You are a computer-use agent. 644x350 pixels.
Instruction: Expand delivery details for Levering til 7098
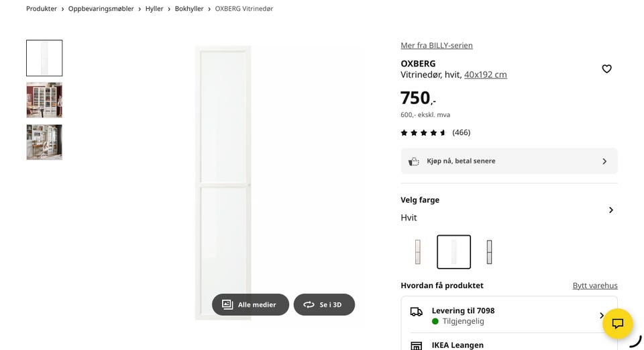tap(601, 315)
